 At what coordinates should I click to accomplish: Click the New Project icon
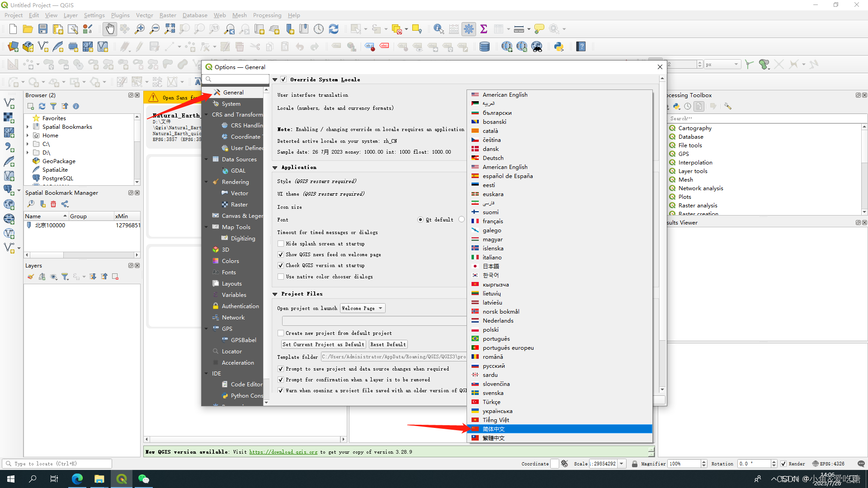coord(13,29)
